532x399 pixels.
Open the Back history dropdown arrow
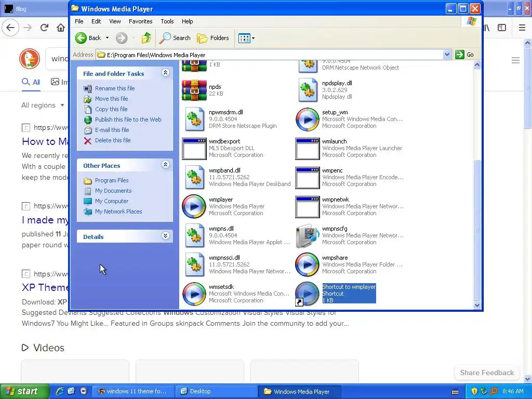107,38
